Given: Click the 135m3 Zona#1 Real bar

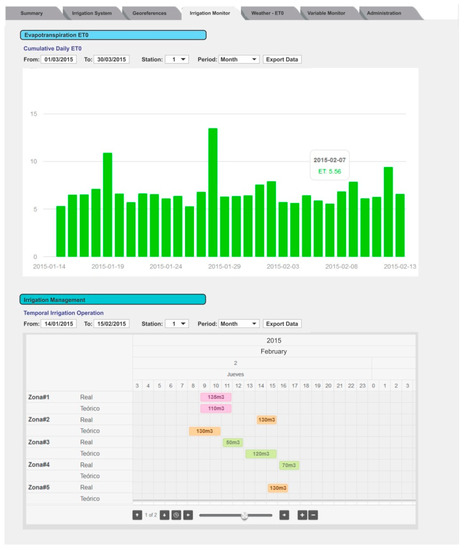Looking at the screenshot, I should point(216,397).
